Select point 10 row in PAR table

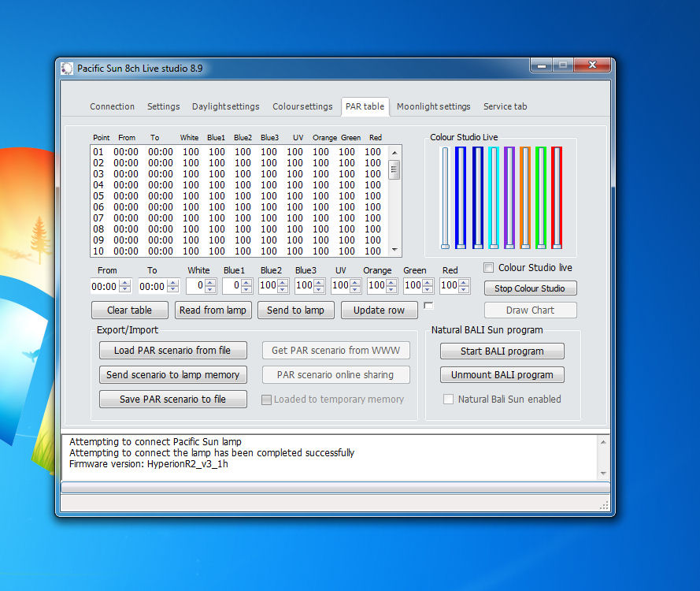pos(238,251)
